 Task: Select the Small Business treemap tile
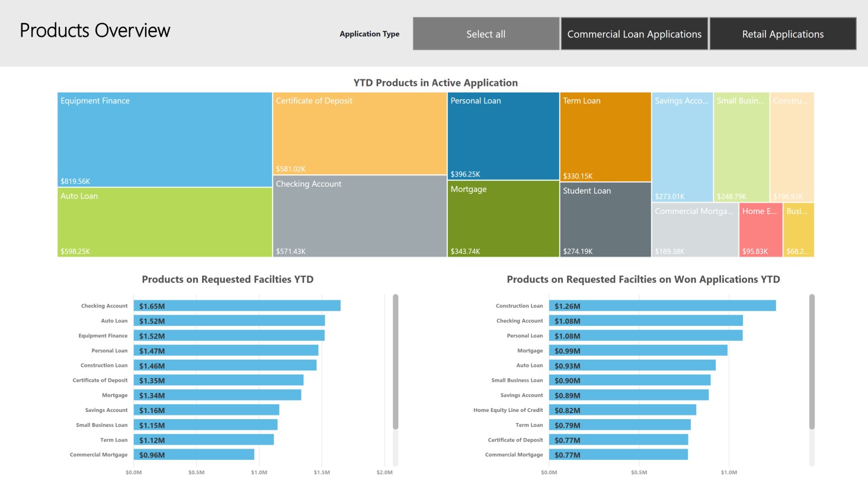[741, 147]
